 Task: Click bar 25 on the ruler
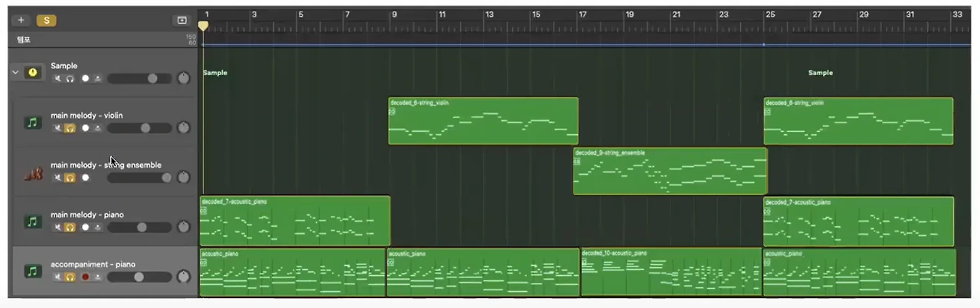770,15
